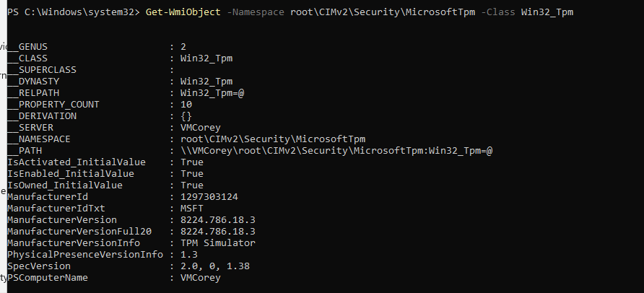Click the Win32_Tpm class argument in the command
This screenshot has height=293, width=644.
pyautogui.click(x=547, y=12)
